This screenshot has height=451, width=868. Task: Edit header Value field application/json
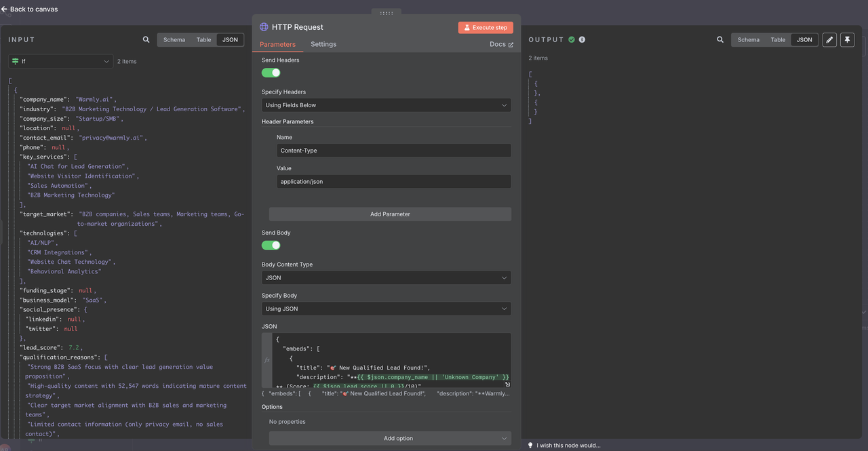click(x=394, y=182)
